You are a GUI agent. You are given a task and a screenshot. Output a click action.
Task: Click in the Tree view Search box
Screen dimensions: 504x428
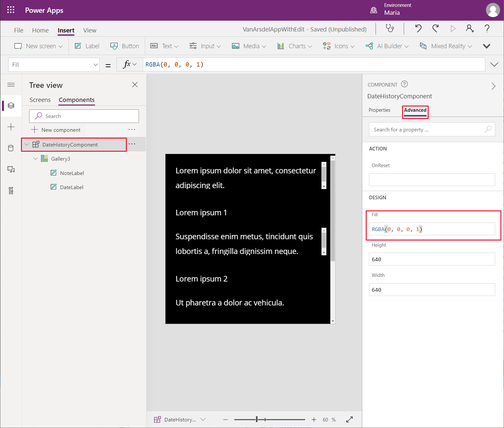click(x=84, y=116)
